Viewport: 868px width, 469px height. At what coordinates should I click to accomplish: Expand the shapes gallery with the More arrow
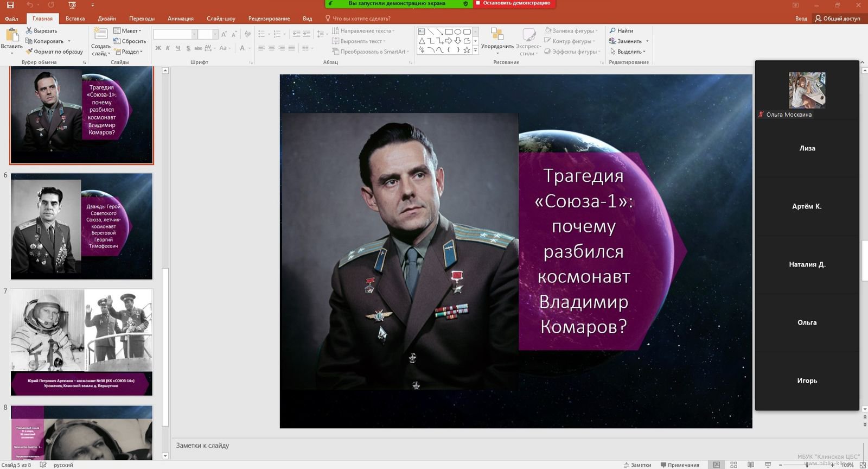476,50
